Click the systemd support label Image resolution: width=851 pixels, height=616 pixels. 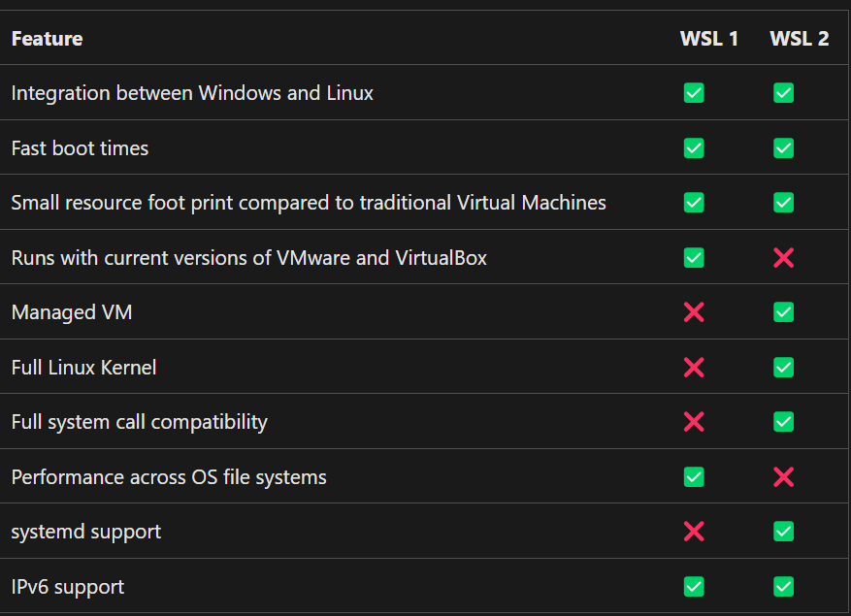coord(86,532)
